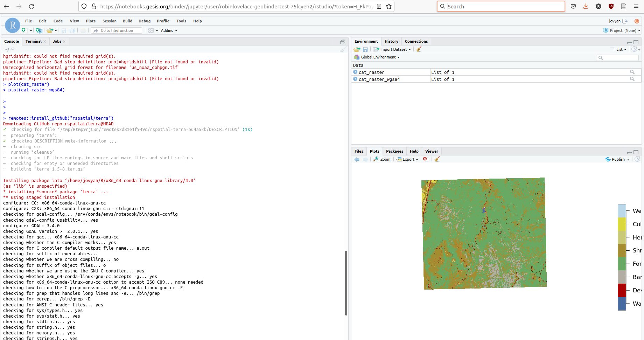Open the Export plot dropdown
The height and width of the screenshot is (340, 644).
click(x=407, y=159)
